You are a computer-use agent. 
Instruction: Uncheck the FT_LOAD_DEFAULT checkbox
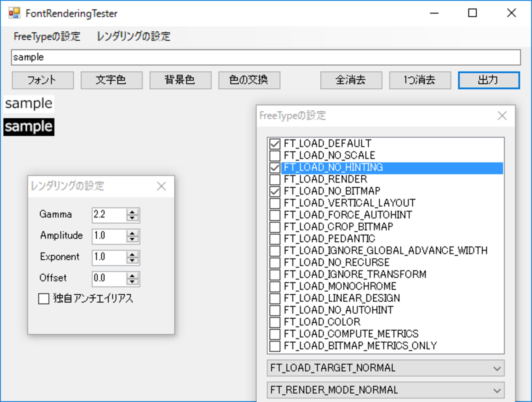coord(275,144)
